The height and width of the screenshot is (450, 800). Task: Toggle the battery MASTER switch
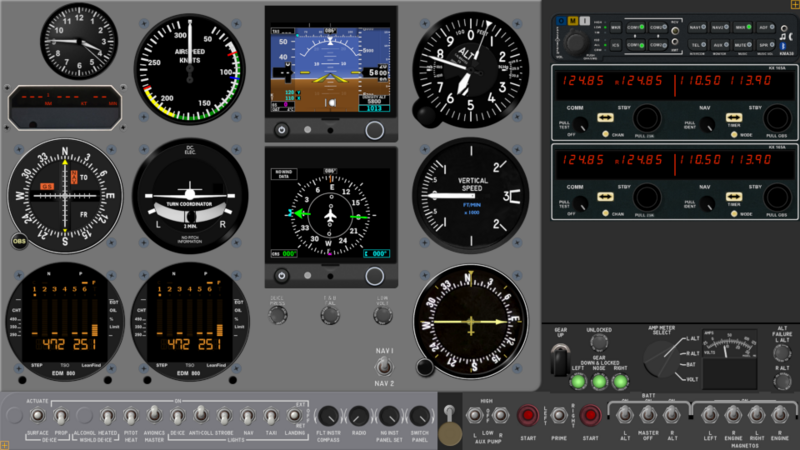click(648, 415)
